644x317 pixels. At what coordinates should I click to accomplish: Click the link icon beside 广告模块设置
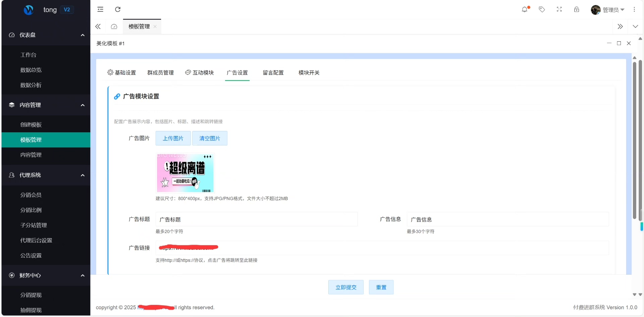point(117,97)
